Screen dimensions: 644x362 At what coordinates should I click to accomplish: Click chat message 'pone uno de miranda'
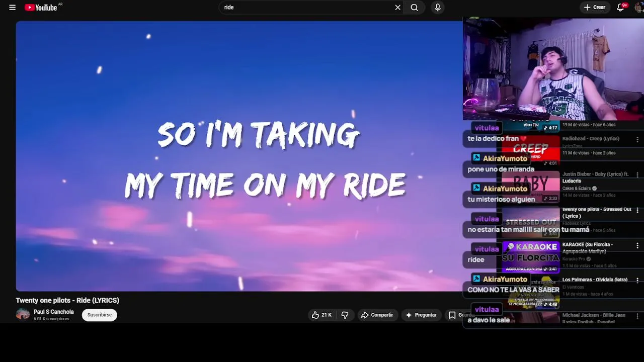click(501, 169)
